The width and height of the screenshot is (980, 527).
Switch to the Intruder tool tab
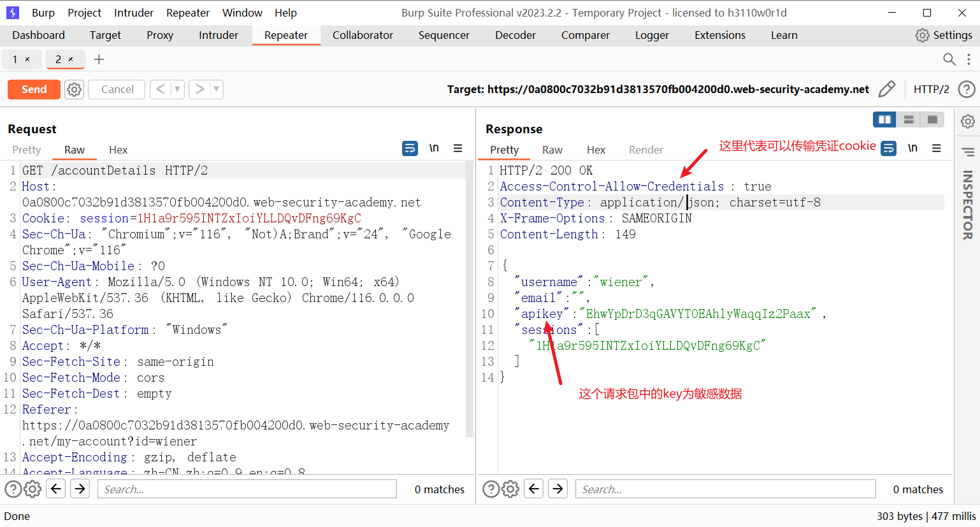pos(219,35)
